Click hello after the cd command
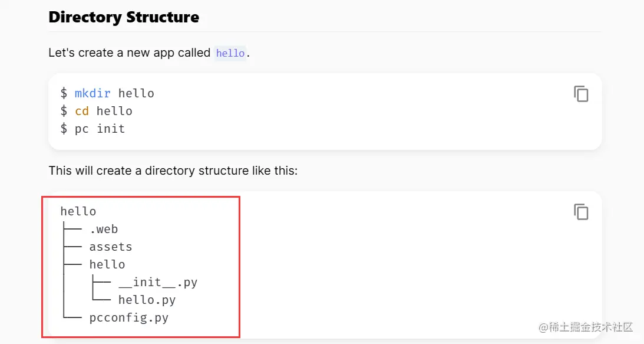Viewport: 644px width, 344px height. click(114, 111)
